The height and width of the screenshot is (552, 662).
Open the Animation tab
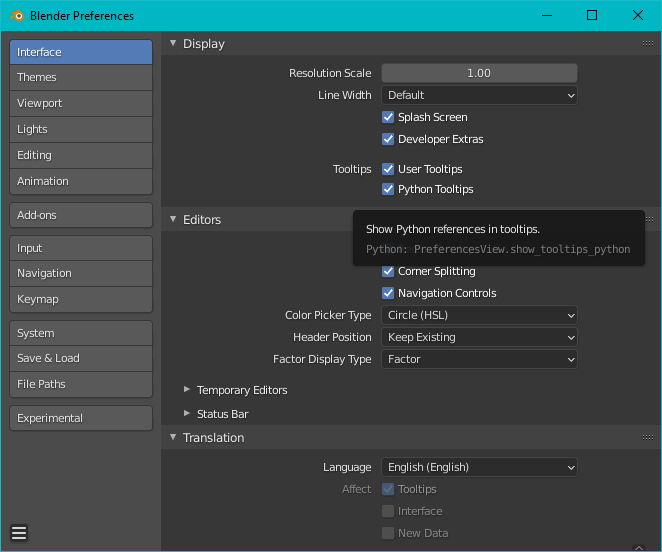click(x=81, y=182)
